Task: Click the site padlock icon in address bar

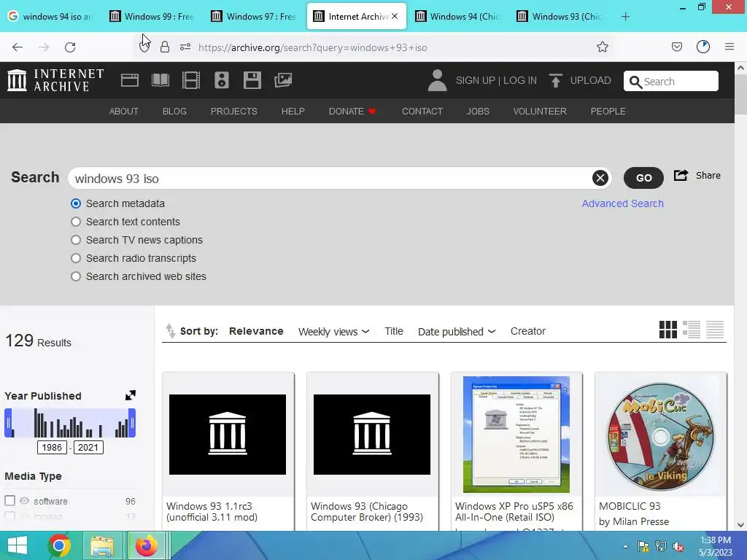Action: (164, 47)
